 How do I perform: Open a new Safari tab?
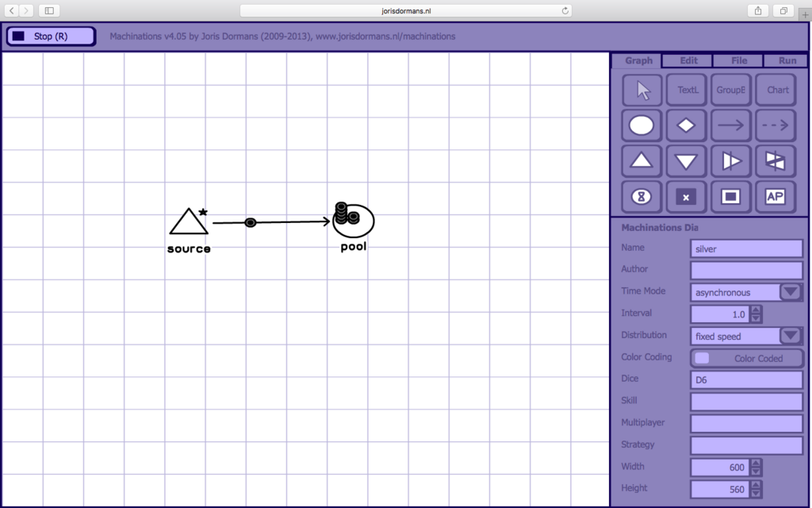tap(805, 14)
